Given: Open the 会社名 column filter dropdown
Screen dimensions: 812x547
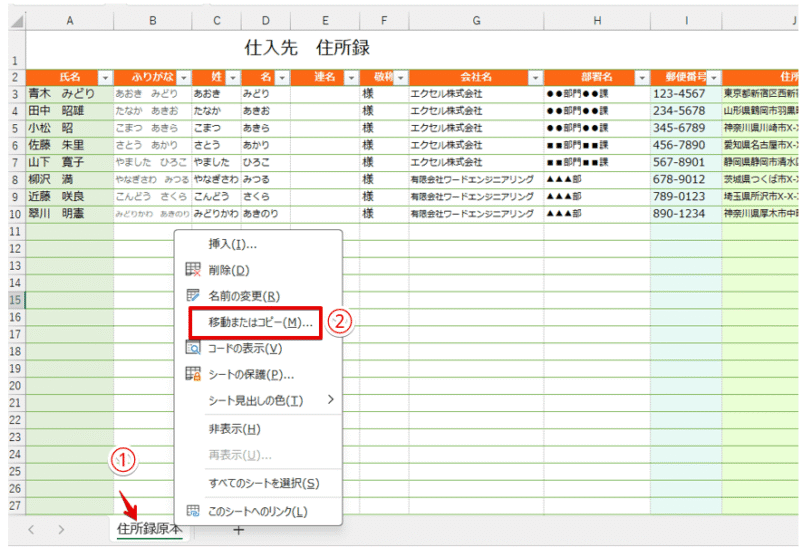Looking at the screenshot, I should (x=536, y=78).
